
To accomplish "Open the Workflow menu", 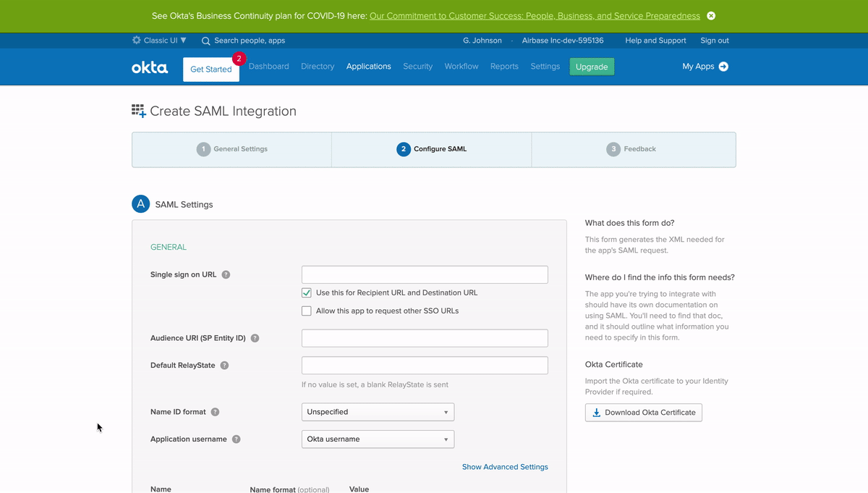I will pos(461,67).
